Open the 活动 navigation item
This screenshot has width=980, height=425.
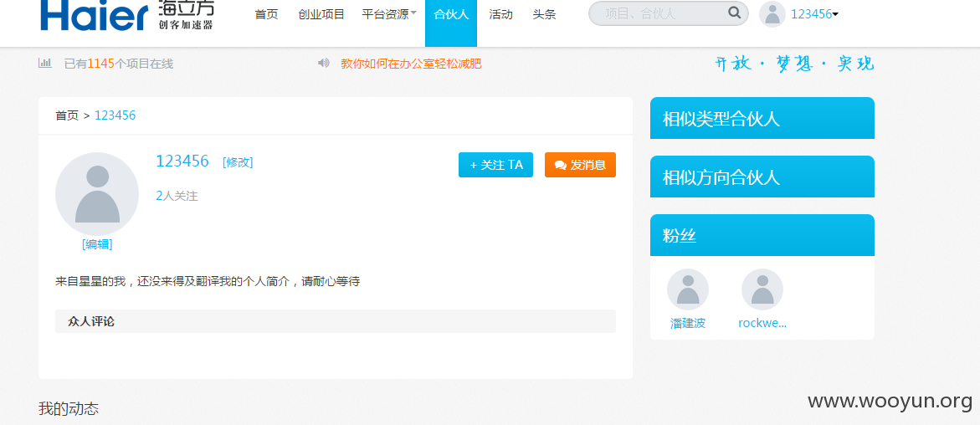coord(500,14)
